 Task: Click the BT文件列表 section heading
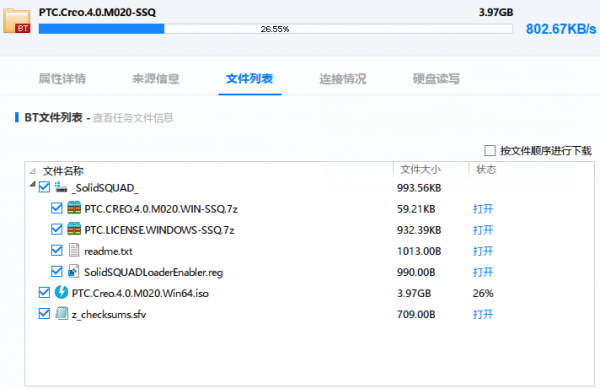coord(53,117)
